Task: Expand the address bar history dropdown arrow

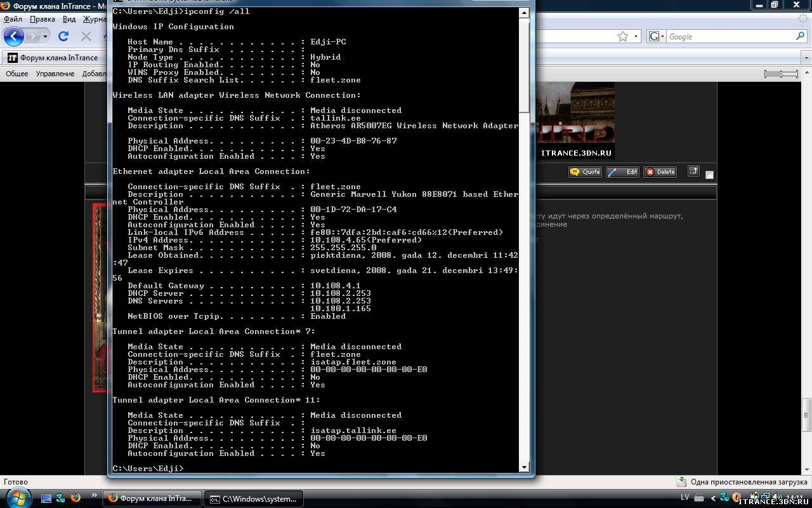Action: pos(636,37)
